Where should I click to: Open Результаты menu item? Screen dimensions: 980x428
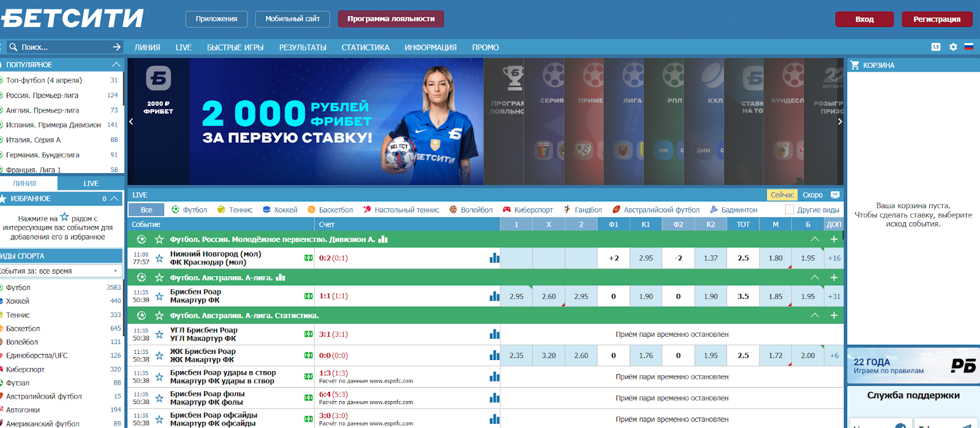[303, 47]
